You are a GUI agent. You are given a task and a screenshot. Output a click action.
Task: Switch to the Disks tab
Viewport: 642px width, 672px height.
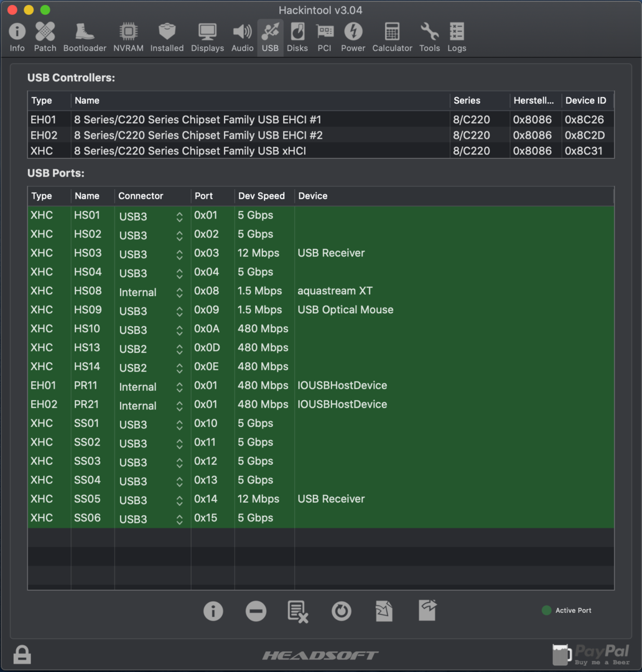click(x=297, y=37)
